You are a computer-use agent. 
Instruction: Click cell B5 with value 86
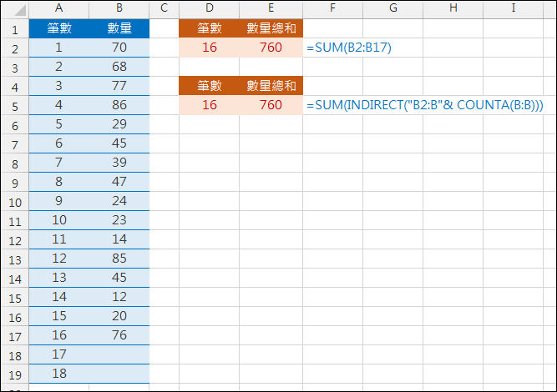coord(119,105)
